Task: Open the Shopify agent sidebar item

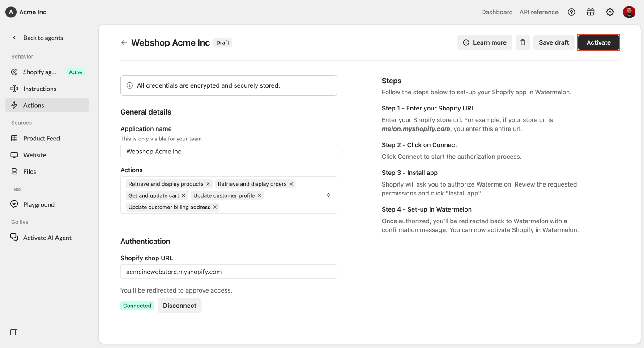Action: [x=47, y=72]
